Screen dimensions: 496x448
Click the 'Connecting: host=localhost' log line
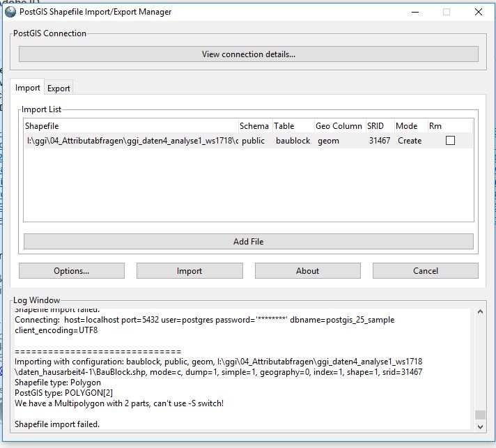(205, 320)
